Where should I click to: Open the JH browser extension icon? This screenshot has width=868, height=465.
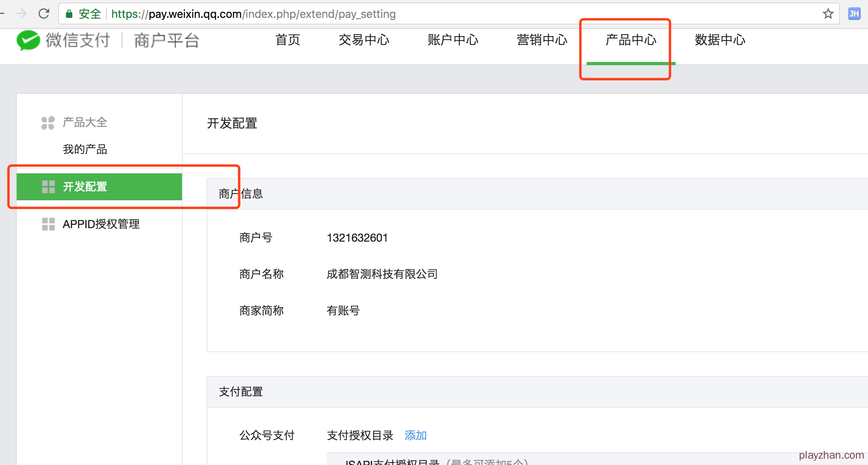[854, 14]
